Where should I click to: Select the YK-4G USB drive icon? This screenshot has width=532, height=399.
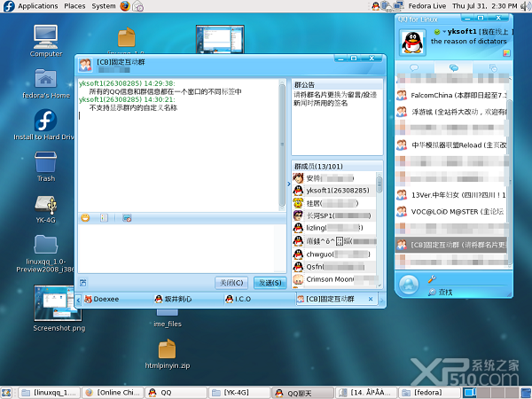pos(46,208)
